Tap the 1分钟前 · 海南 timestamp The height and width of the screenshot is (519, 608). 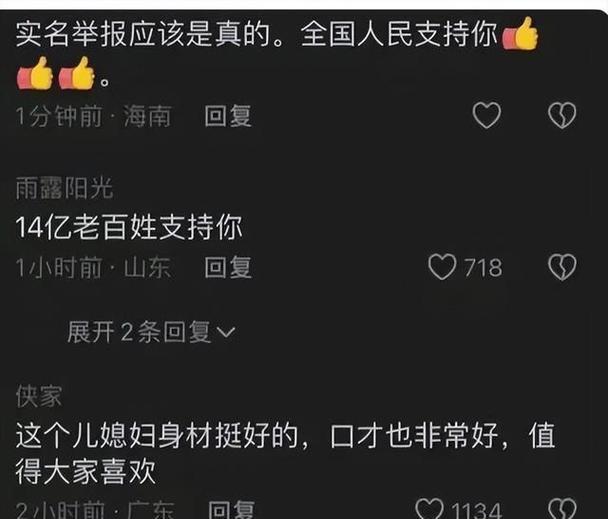[93, 116]
